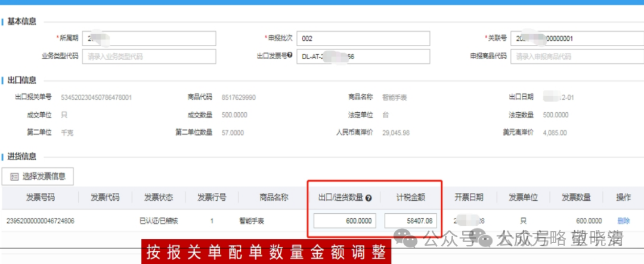Click the 进货信息 section heading
The width and height of the screenshot is (644, 264).
tap(21, 156)
